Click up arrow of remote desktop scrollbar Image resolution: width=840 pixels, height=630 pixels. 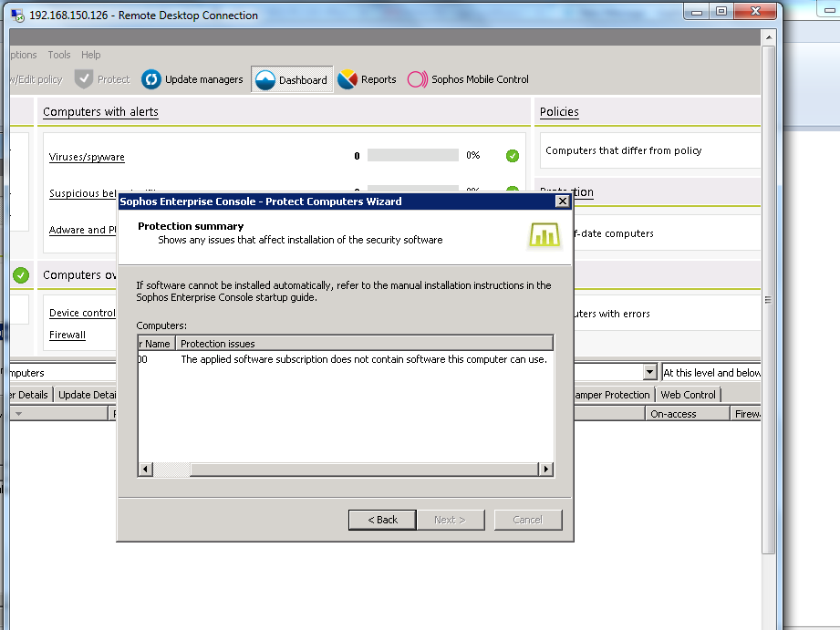coord(769,37)
